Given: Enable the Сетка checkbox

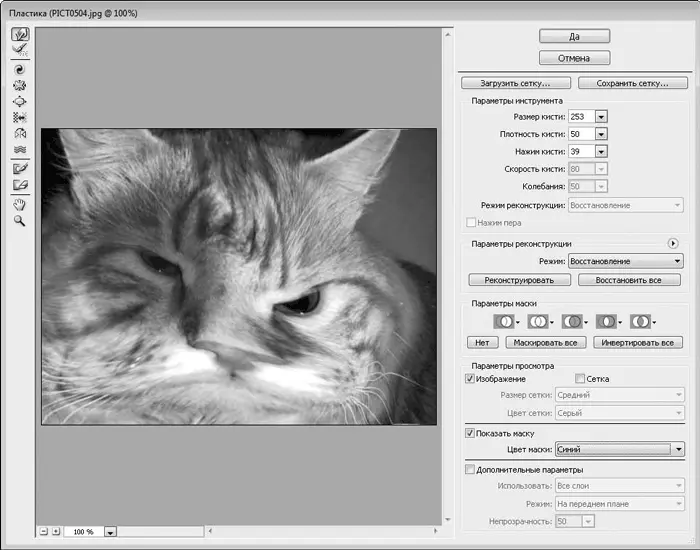Looking at the screenshot, I should (580, 379).
